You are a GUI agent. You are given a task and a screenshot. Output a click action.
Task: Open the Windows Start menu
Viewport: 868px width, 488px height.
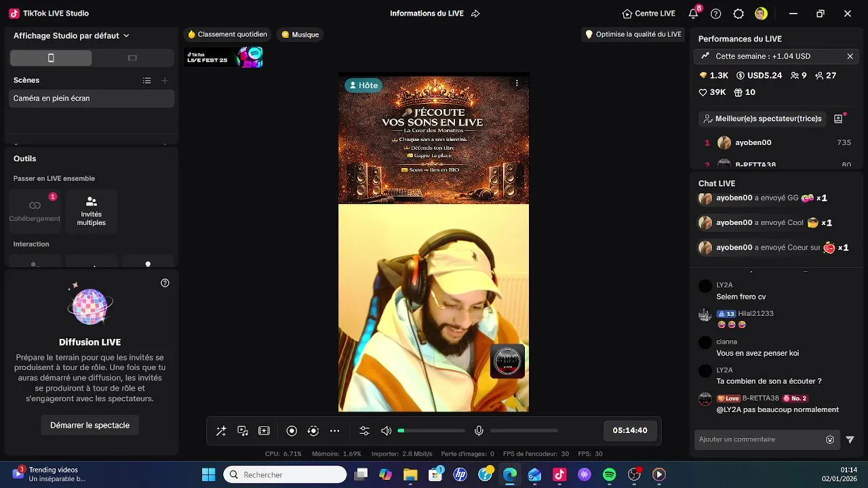point(208,474)
